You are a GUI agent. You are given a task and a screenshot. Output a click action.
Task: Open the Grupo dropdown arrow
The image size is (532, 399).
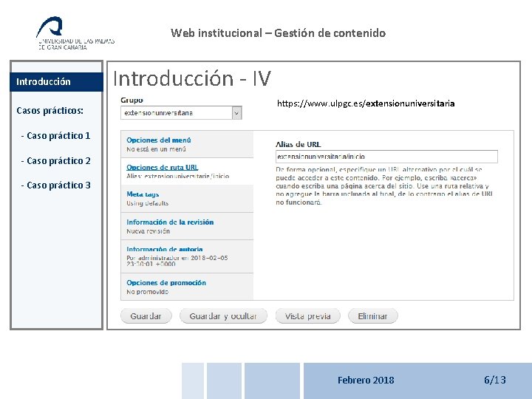click(237, 113)
